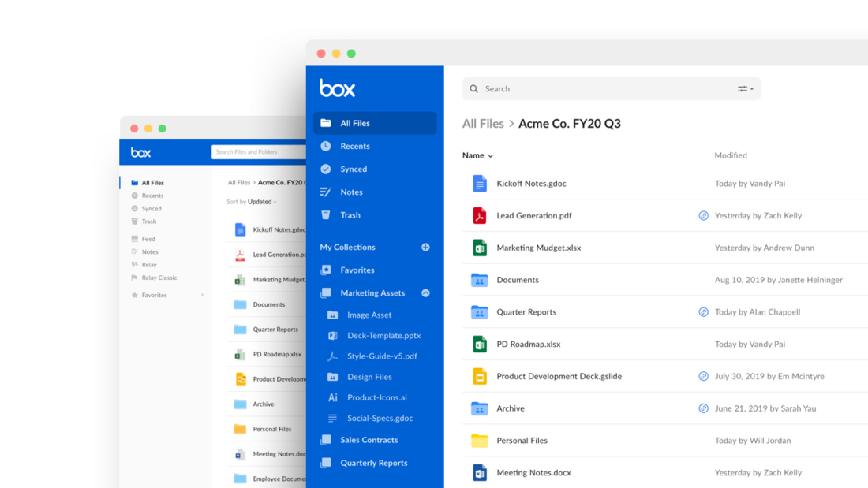Open Marketing Mudget.xlsx file name in main list
The height and width of the screenshot is (488, 868).
click(x=539, y=248)
